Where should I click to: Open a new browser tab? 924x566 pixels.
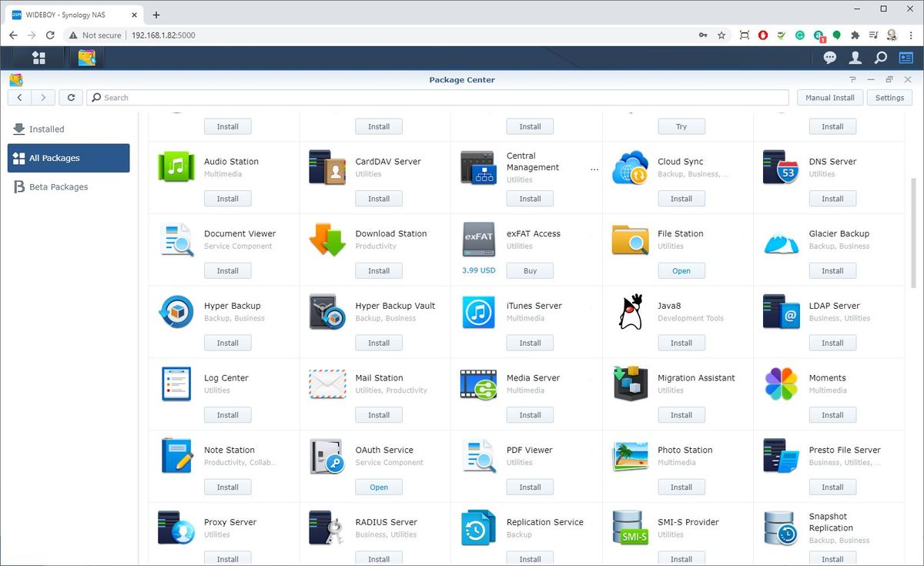pyautogui.click(x=156, y=15)
